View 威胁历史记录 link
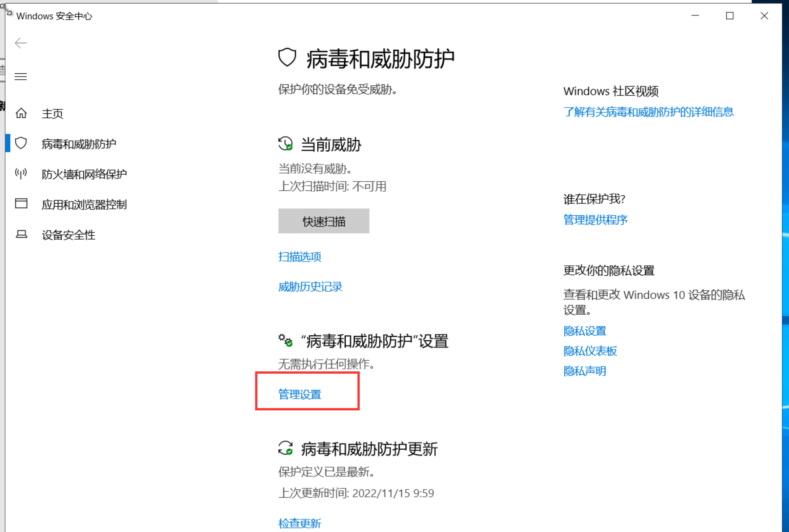Screen dimensions: 789x532 [310, 287]
